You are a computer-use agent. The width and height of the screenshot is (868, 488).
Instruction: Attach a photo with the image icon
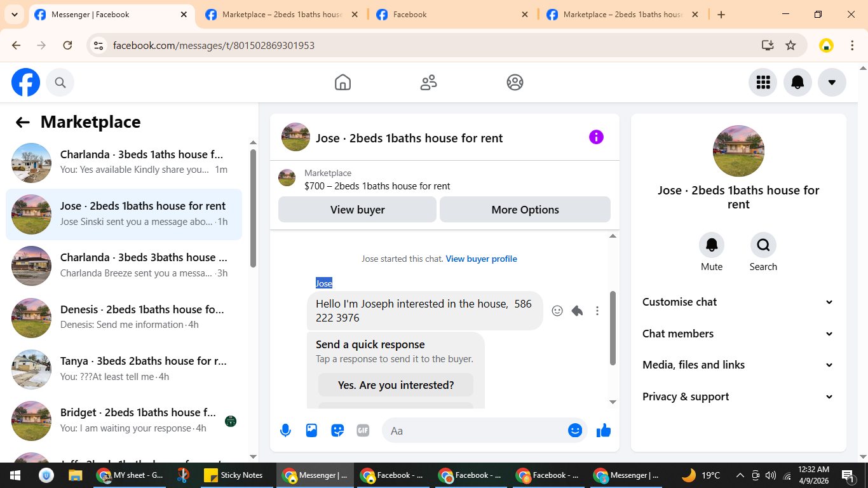pos(311,430)
